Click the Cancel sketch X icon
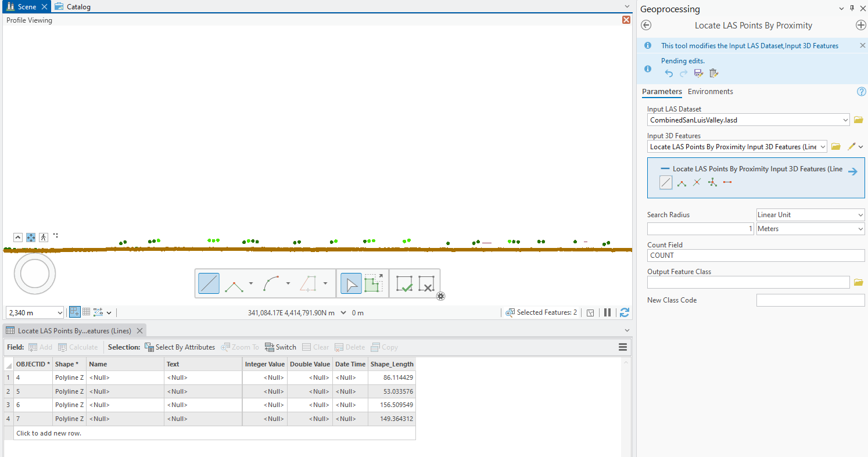Screen dimensions: 868x457 (x=426, y=283)
